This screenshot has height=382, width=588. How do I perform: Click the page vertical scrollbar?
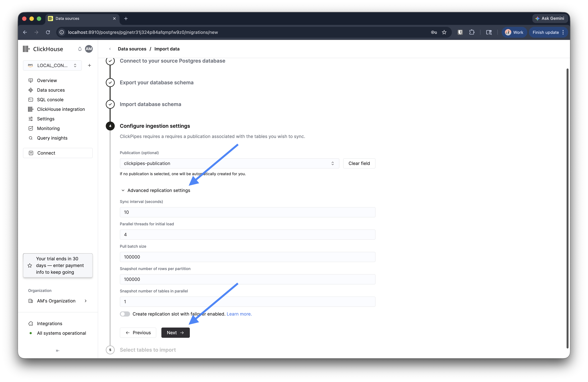[x=567, y=208]
